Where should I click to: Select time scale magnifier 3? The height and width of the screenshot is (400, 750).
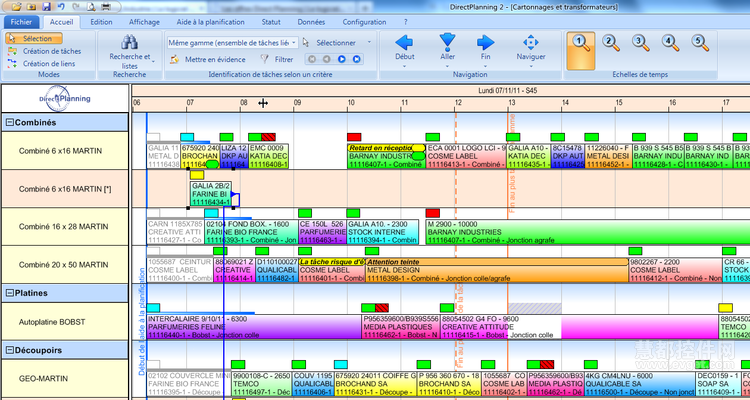pos(640,43)
